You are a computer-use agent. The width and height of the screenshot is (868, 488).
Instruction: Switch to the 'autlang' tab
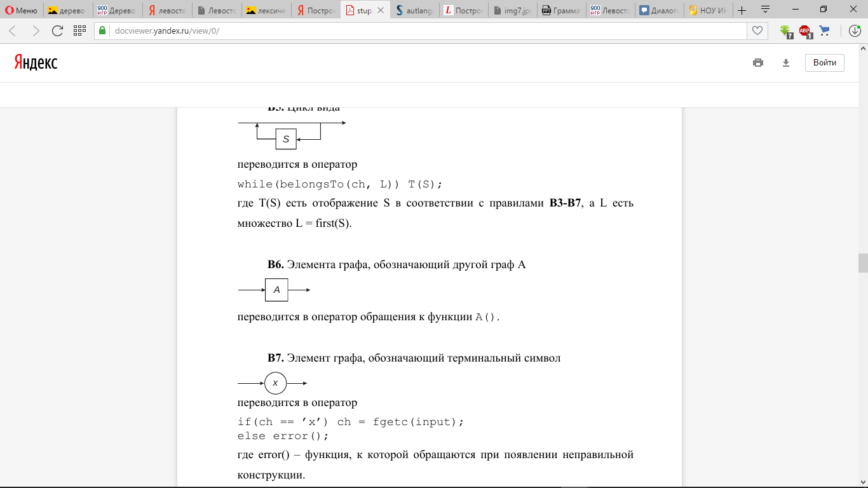click(414, 10)
